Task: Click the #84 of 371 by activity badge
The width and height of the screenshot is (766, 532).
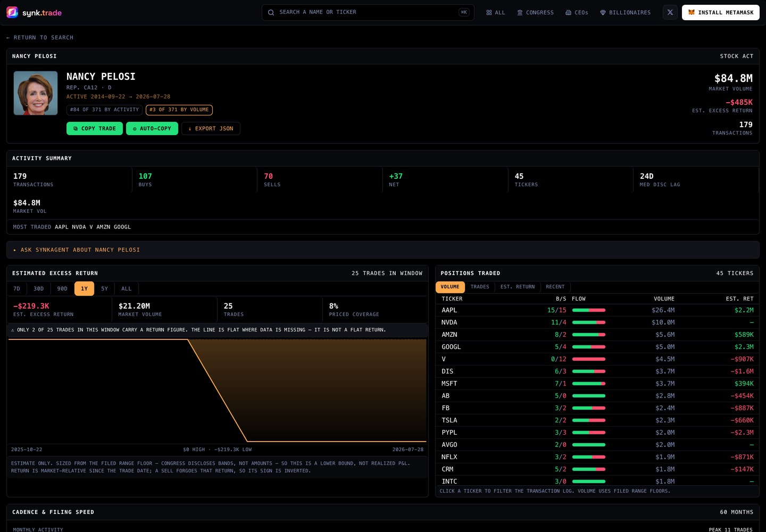Action: [104, 110]
